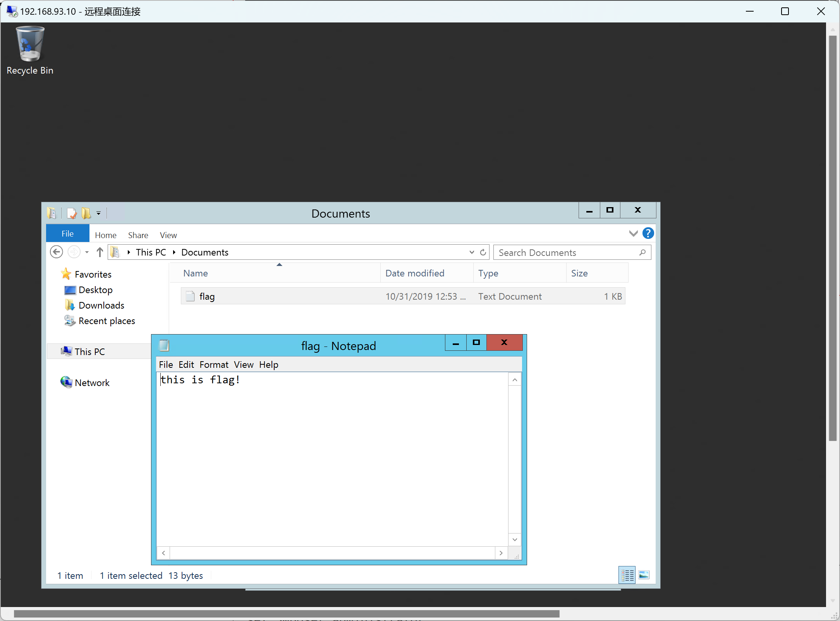The image size is (840, 621).
Task: Open the address bar history dropdown
Action: (472, 252)
